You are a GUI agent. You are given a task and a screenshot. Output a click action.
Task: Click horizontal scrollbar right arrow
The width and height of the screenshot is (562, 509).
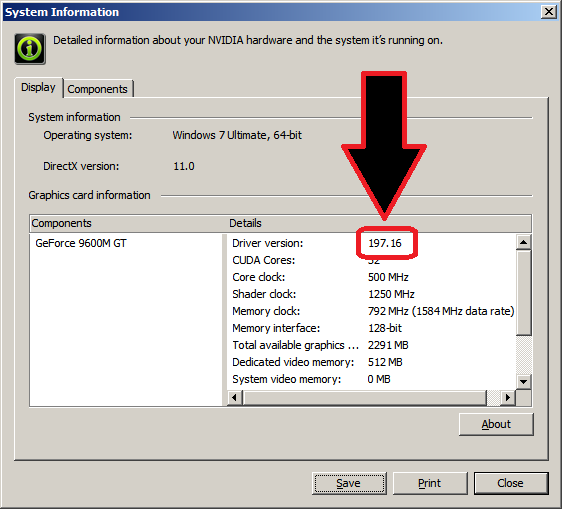tap(508, 398)
